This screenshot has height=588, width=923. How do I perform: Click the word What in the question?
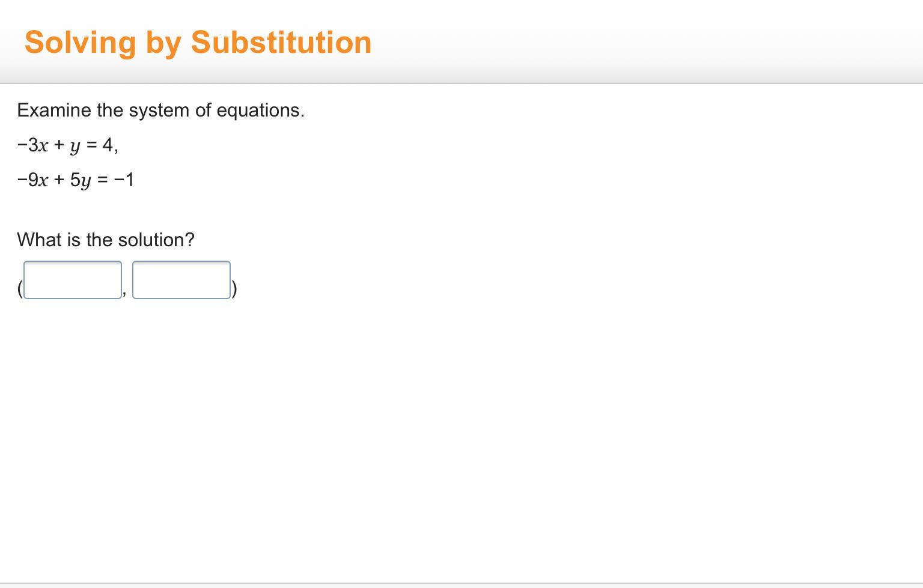click(x=40, y=240)
